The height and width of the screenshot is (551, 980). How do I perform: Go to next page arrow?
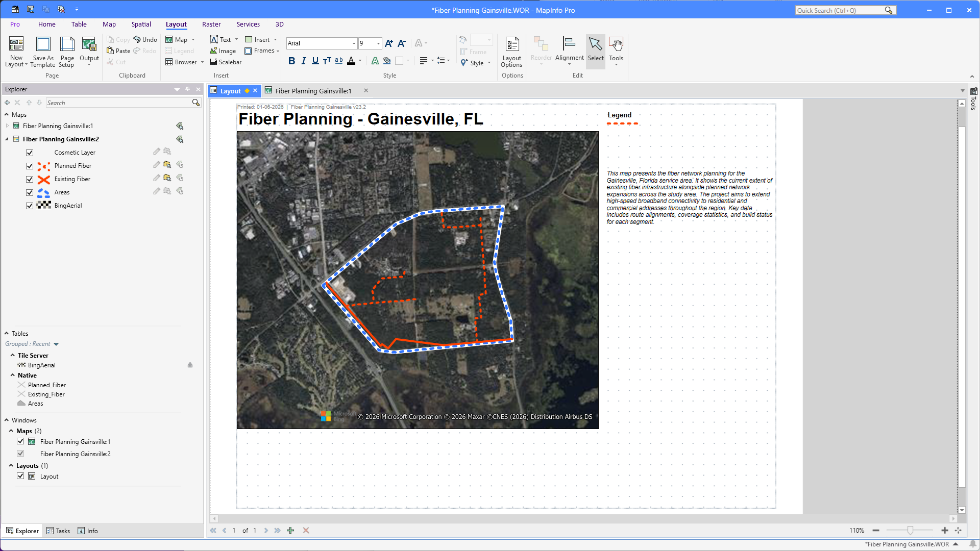tap(266, 531)
